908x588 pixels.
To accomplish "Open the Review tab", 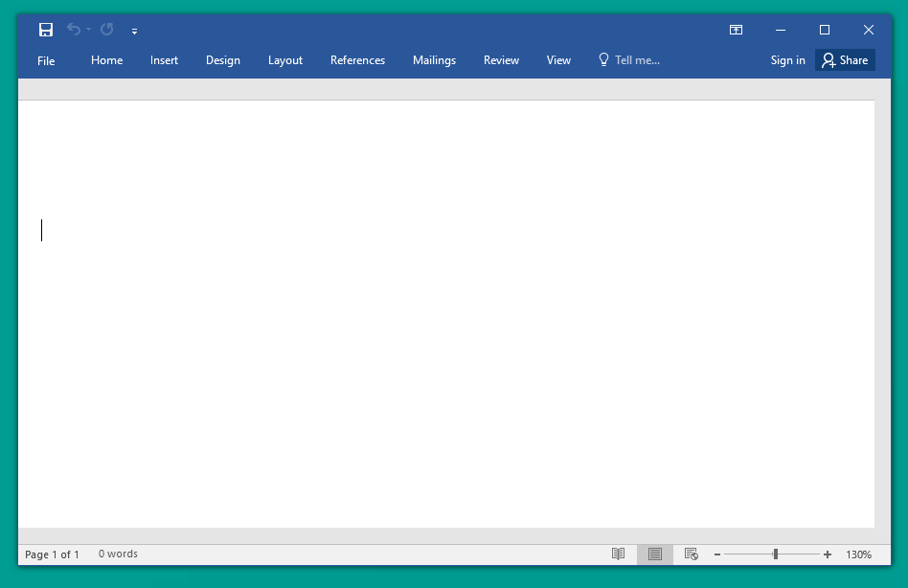I will click(x=501, y=60).
